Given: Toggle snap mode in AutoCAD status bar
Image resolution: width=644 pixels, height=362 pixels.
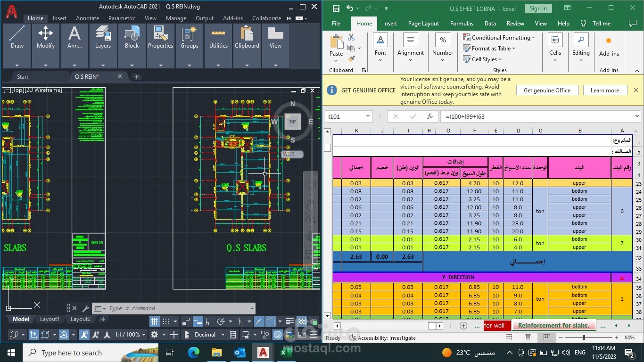Looking at the screenshot, I should tap(166, 322).
